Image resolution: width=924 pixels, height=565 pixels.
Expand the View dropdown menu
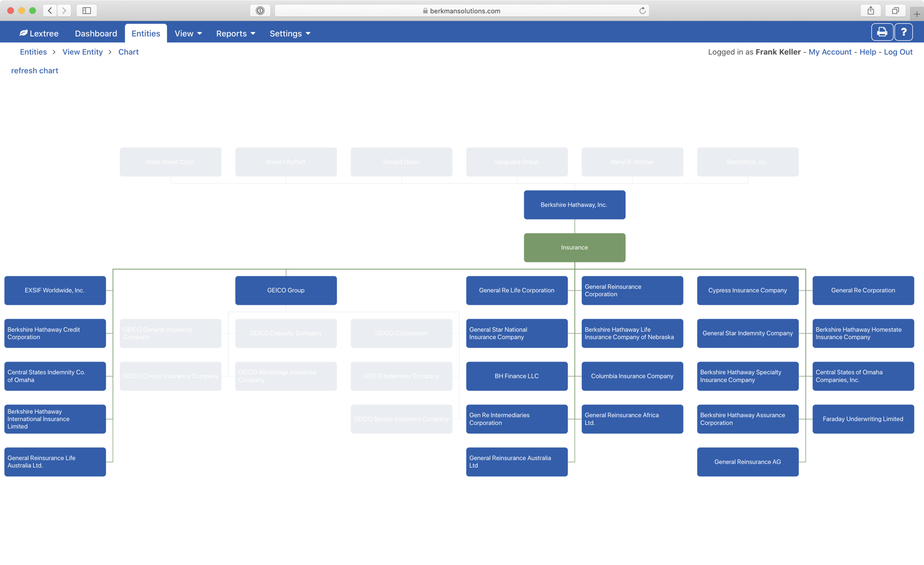188,34
